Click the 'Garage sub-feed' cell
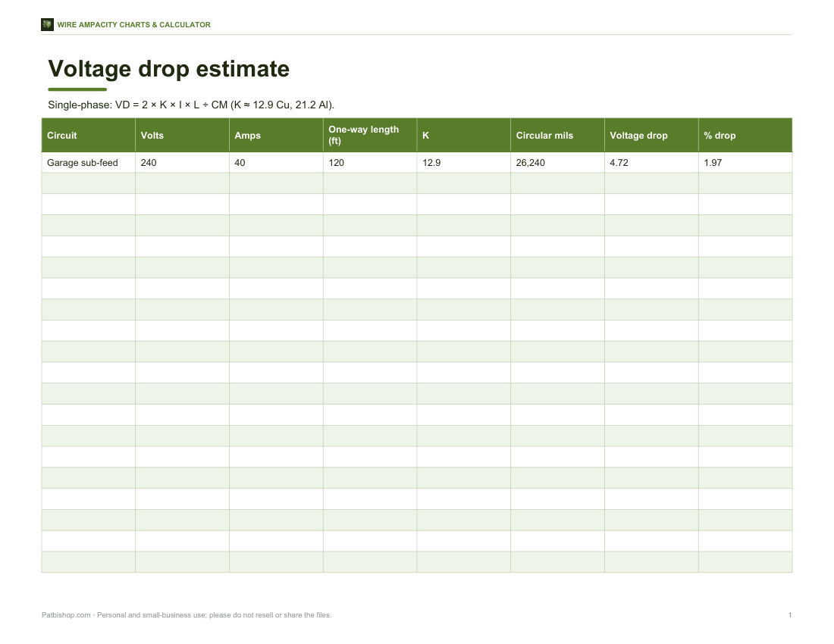834x644 pixels. [x=88, y=163]
